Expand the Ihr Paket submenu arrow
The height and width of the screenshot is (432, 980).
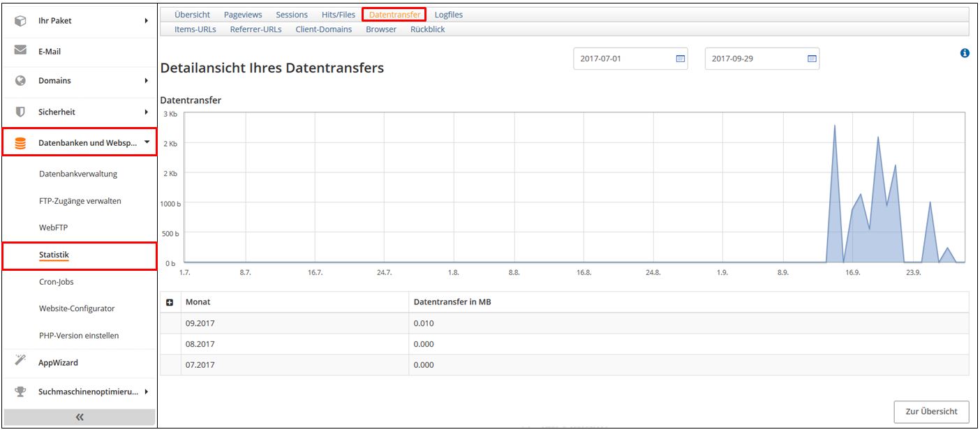click(x=147, y=21)
